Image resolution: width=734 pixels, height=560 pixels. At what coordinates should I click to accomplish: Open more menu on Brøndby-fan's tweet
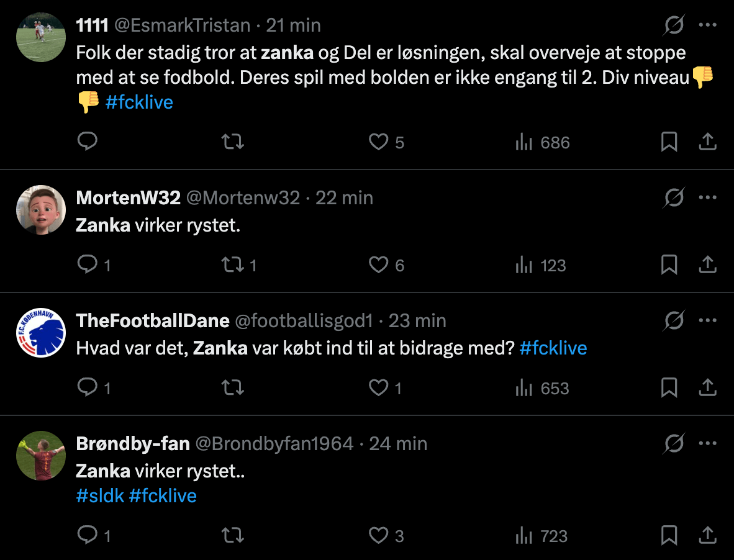click(x=708, y=444)
